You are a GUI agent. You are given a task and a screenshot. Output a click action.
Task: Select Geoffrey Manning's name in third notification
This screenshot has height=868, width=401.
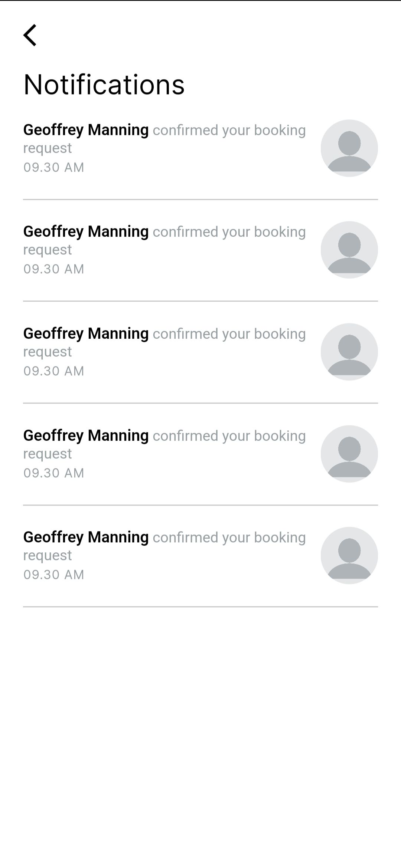pyautogui.click(x=86, y=333)
